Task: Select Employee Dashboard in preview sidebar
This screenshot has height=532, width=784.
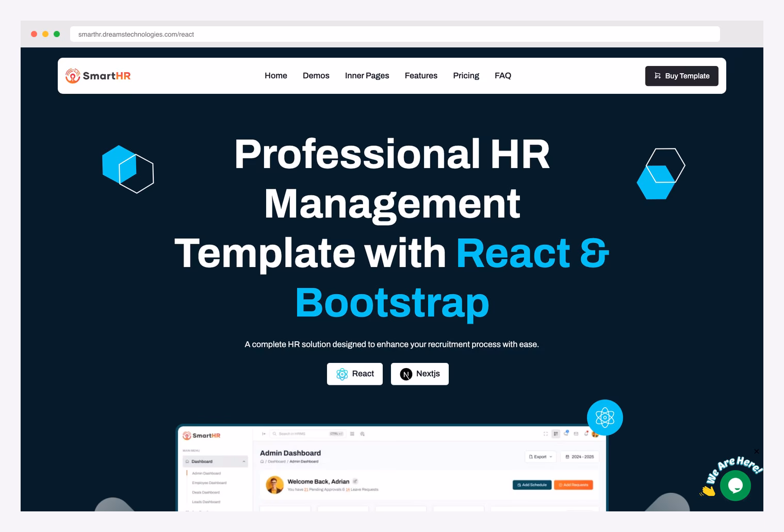Action: pos(209,483)
